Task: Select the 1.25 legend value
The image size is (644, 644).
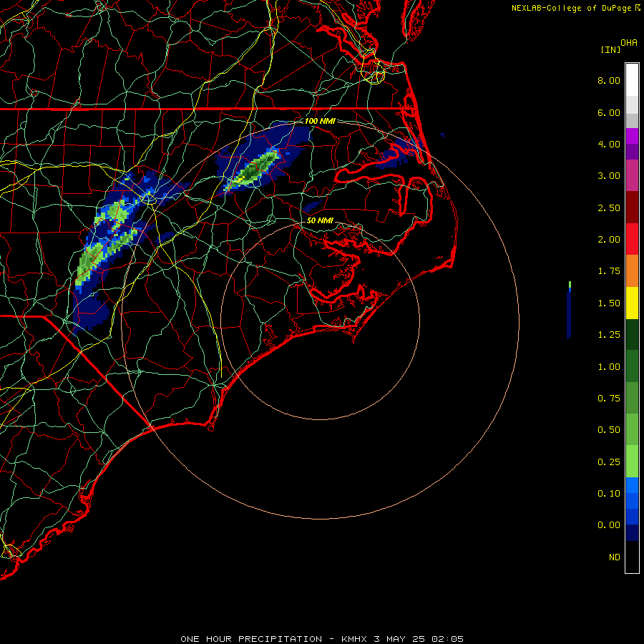Action: click(609, 335)
